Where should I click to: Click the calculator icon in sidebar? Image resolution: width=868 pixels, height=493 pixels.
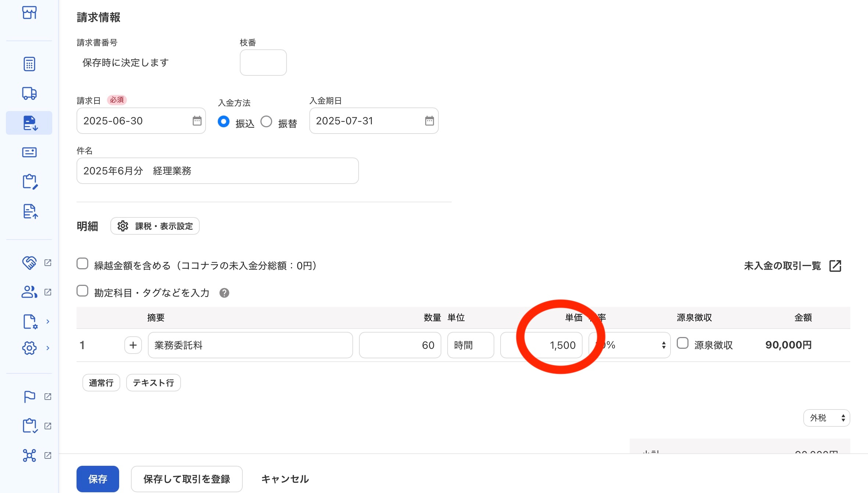click(29, 64)
